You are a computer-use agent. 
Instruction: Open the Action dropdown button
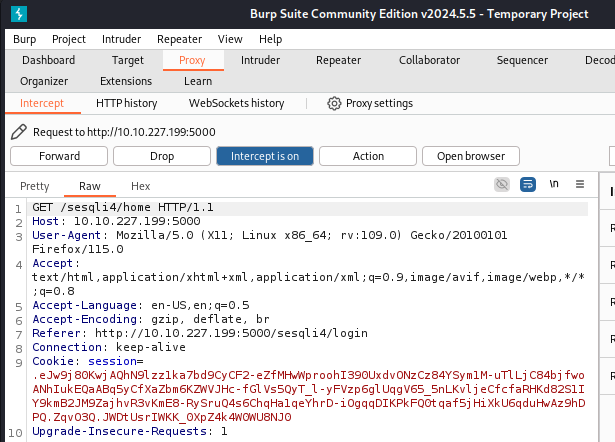pyautogui.click(x=368, y=156)
